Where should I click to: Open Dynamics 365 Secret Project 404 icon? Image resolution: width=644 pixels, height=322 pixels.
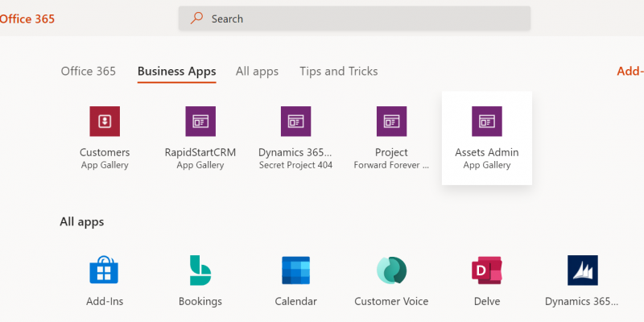point(295,122)
